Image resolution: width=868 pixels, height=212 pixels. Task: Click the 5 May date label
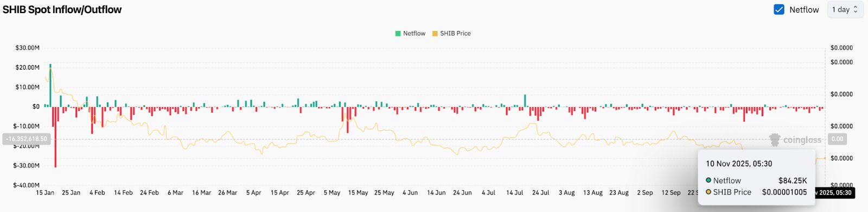[331, 192]
